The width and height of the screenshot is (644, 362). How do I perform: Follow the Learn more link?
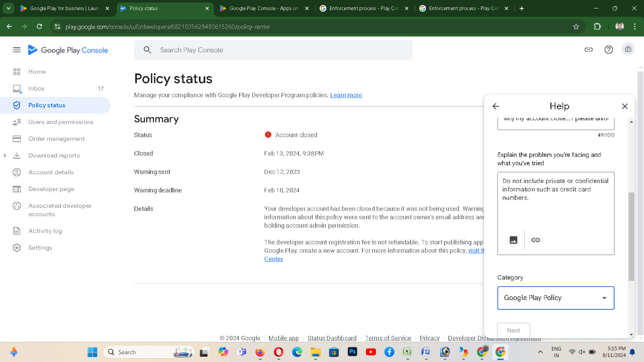tap(346, 95)
